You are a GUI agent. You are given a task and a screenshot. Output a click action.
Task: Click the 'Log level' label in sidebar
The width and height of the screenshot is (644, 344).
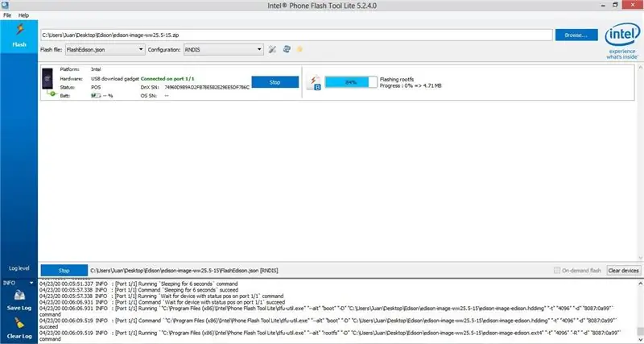(19, 268)
